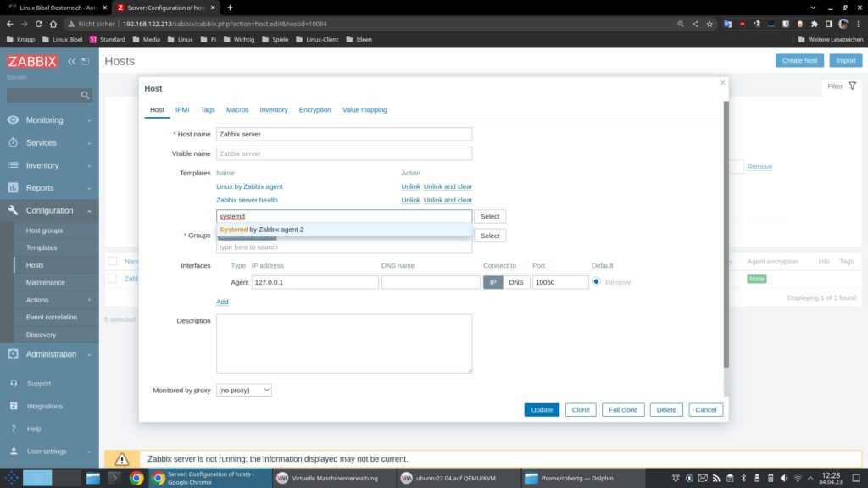Screen dimensions: 868x488
Task: Open Host groups in sidebar
Action: (44, 230)
